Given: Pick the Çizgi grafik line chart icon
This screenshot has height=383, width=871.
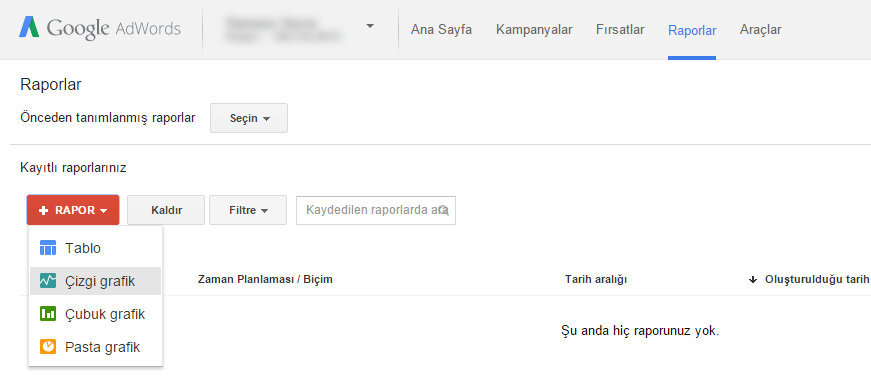Looking at the screenshot, I should pyautogui.click(x=48, y=281).
